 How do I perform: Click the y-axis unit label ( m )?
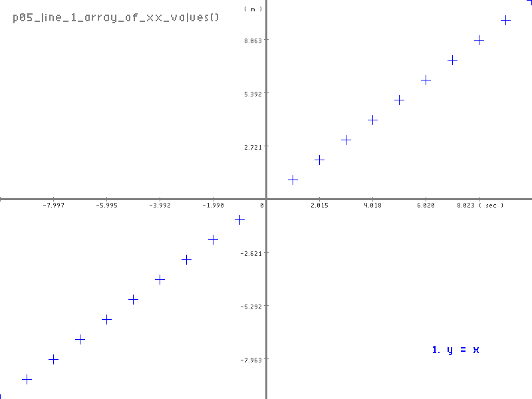pyautogui.click(x=253, y=9)
